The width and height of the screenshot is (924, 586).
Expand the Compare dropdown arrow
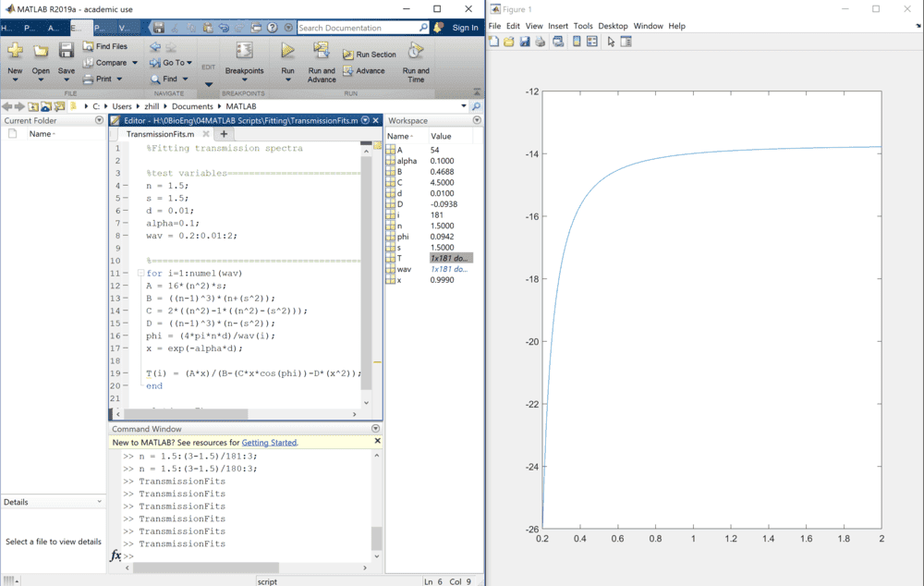pyautogui.click(x=135, y=63)
